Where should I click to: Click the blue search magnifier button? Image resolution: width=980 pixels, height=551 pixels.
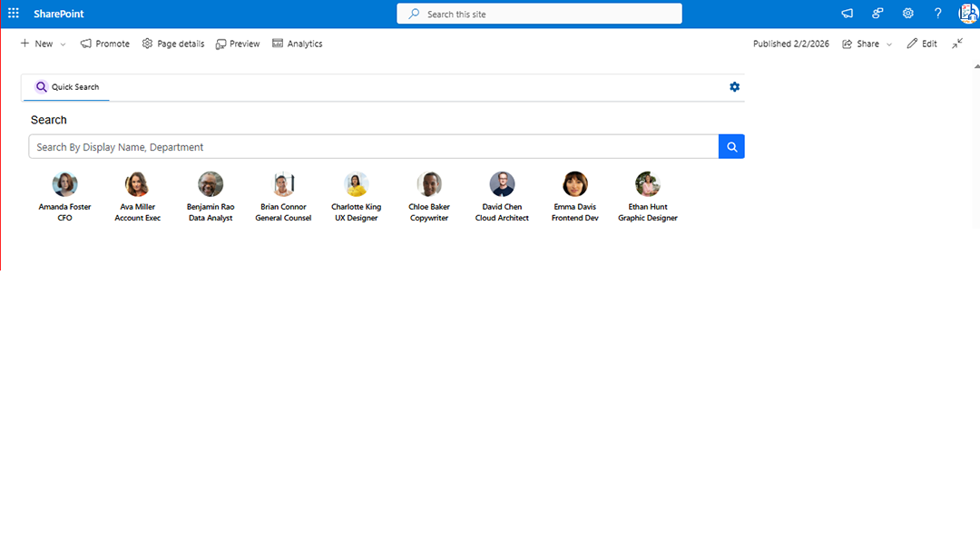[731, 146]
